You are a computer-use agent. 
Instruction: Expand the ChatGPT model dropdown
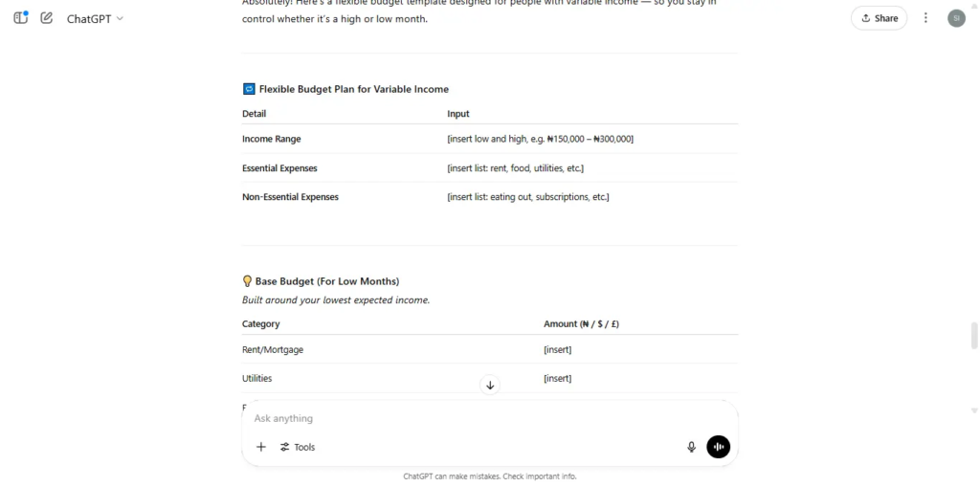point(95,19)
